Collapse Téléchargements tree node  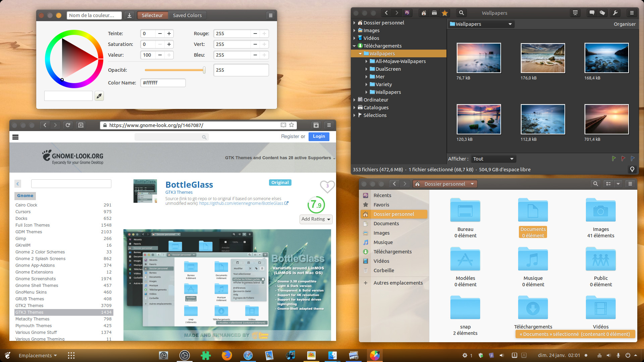(355, 46)
